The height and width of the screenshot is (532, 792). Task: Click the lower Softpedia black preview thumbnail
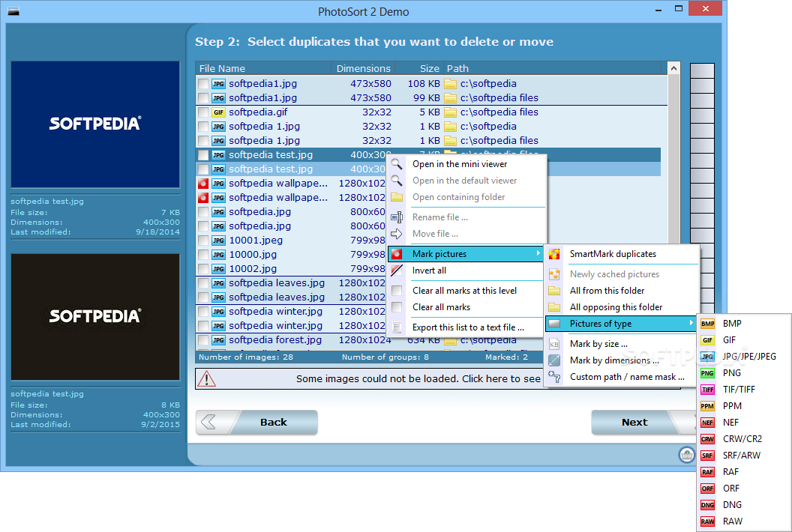(x=95, y=317)
